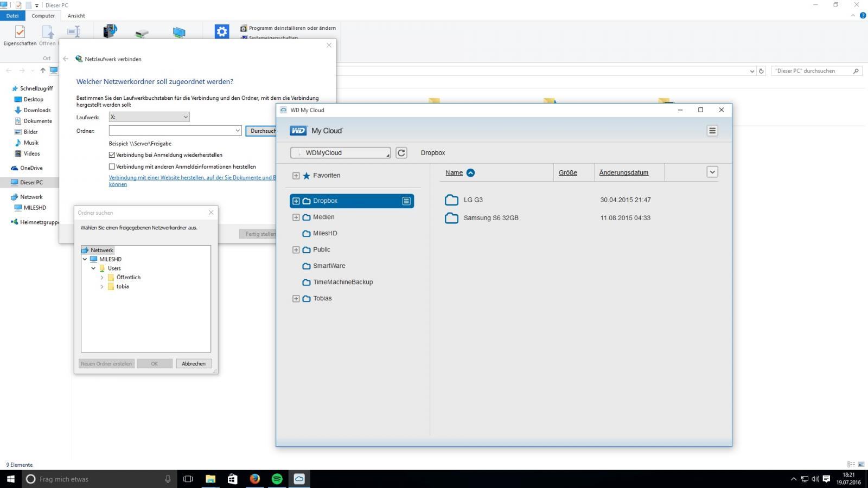This screenshot has height=488, width=868.
Task: Select MilesHD folder in WD My Cloud
Action: 325,234
